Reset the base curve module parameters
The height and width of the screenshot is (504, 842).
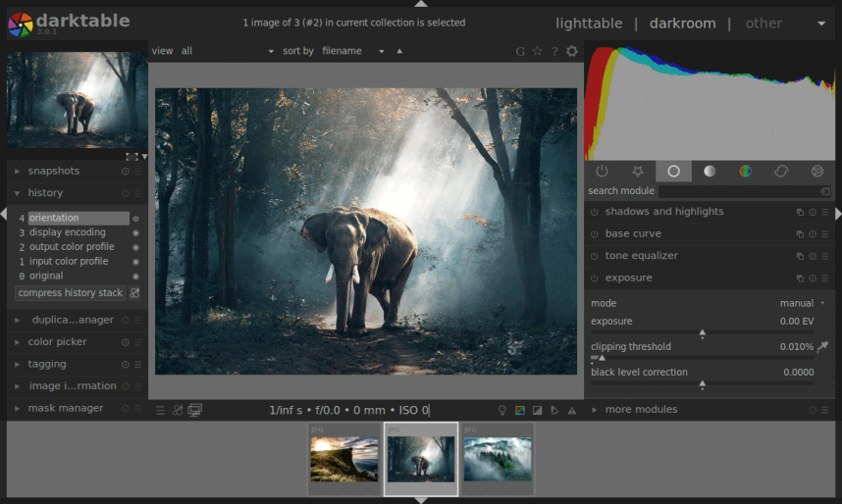point(813,234)
